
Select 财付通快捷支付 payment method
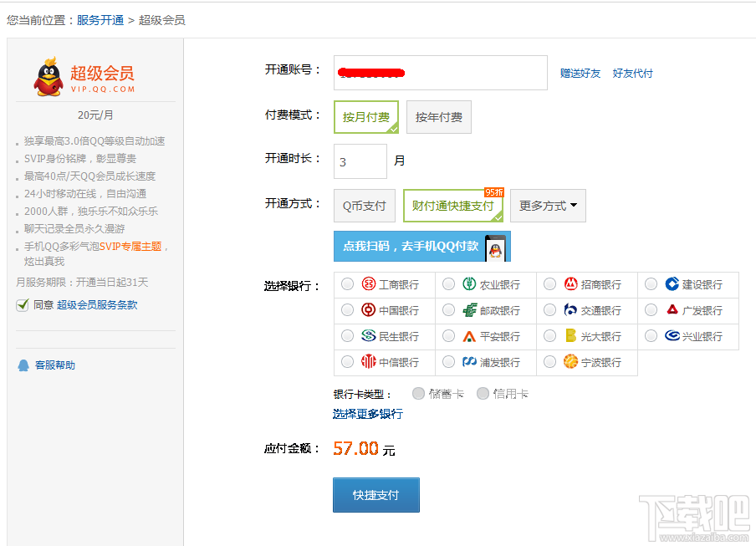(452, 206)
